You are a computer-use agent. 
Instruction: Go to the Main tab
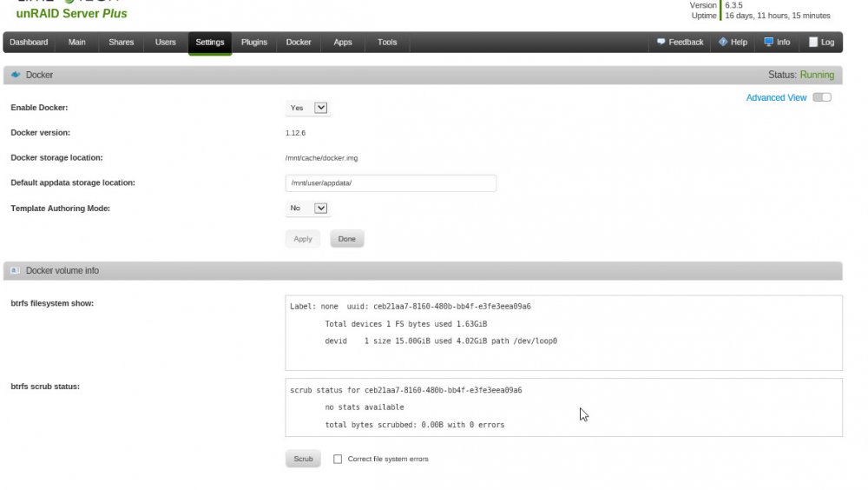(x=77, y=42)
